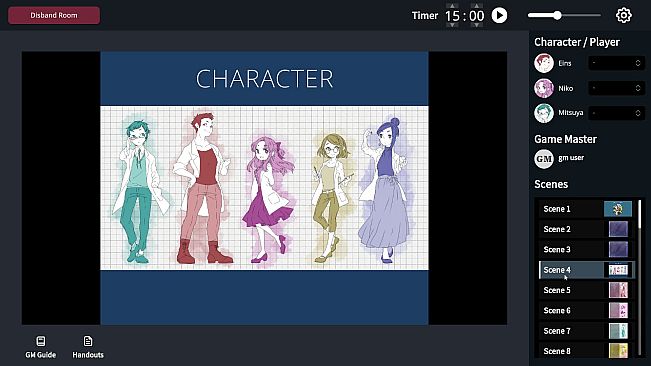Click the timer minutes value 15
The image size is (651, 366).
coord(452,16)
